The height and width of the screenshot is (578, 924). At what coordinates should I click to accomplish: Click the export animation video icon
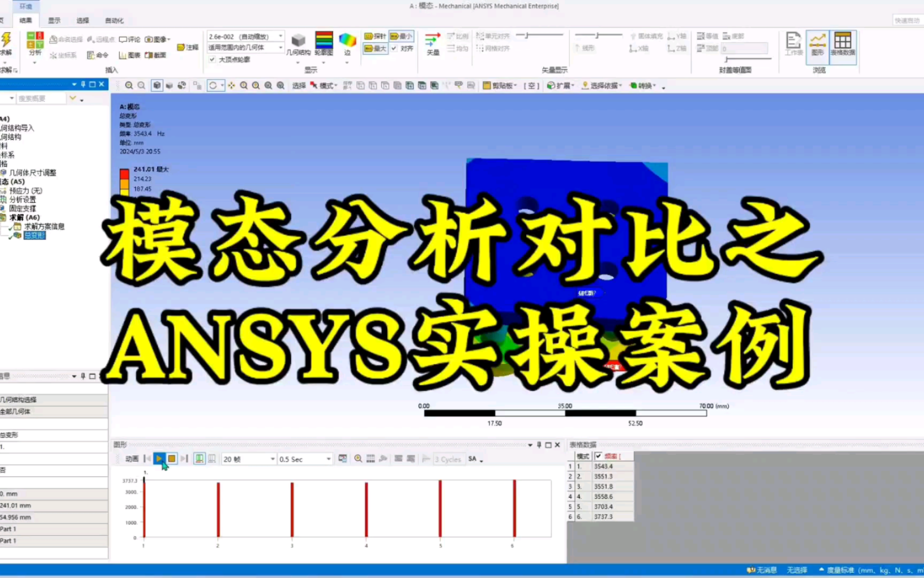[343, 459]
